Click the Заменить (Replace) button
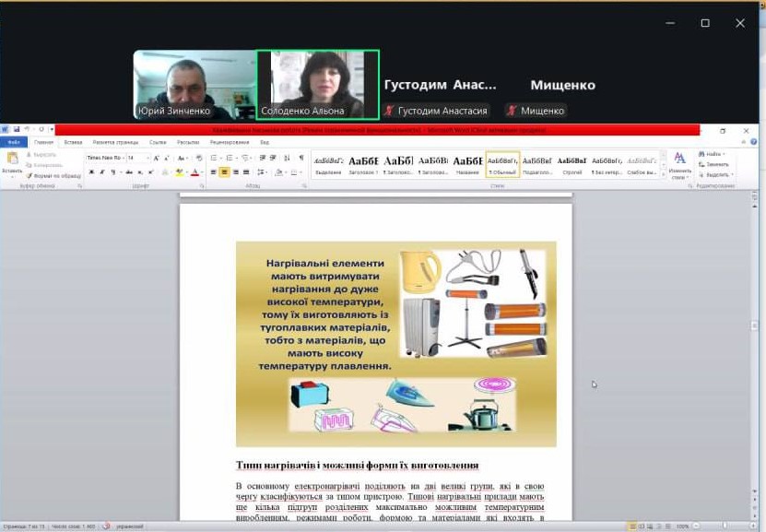 pyautogui.click(x=716, y=164)
